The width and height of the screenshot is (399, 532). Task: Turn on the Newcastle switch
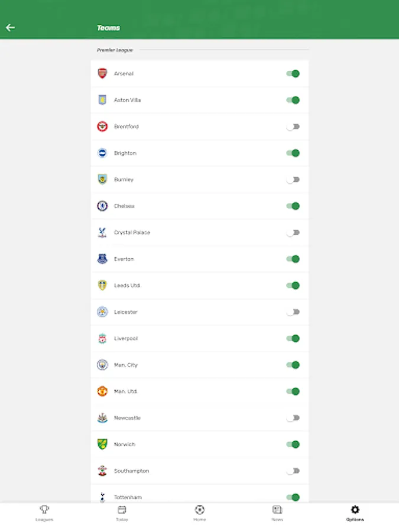click(293, 417)
